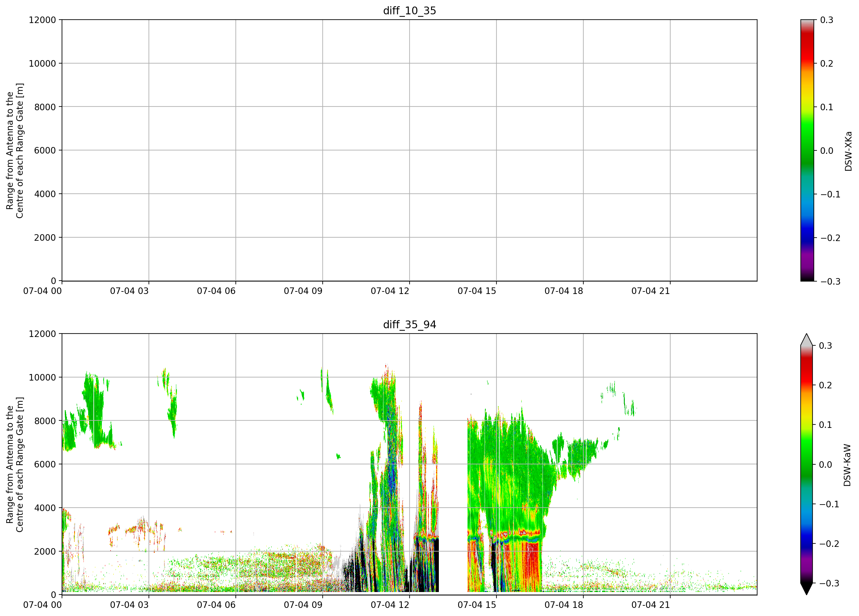Click the −0.3 tick of DSW-XKa colorbar

(830, 281)
